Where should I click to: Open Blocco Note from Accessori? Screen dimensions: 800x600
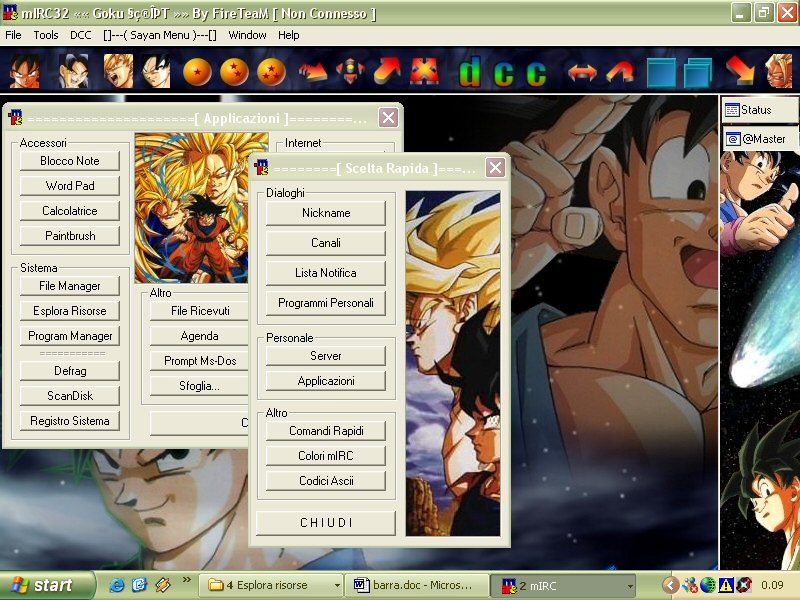(x=70, y=161)
